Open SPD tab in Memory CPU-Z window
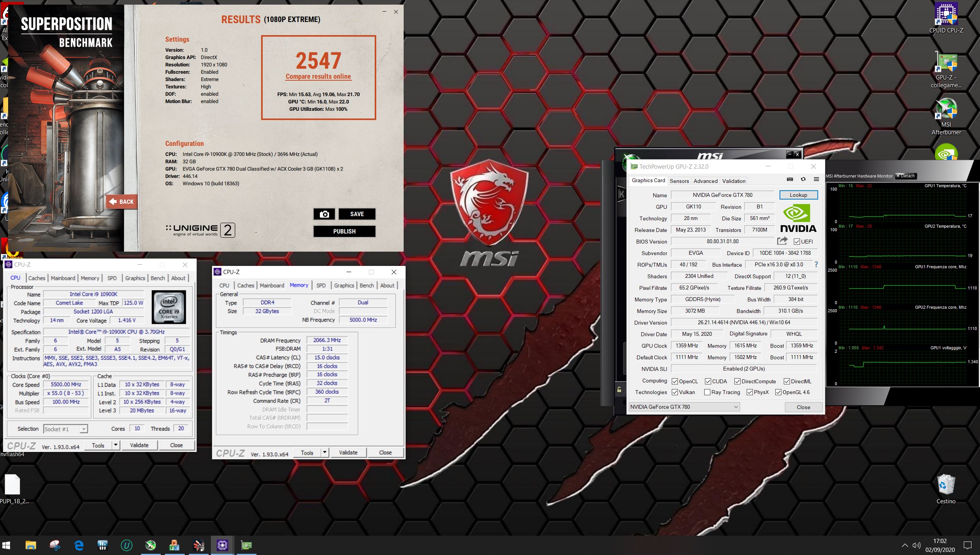This screenshot has height=555, width=980. tap(321, 285)
